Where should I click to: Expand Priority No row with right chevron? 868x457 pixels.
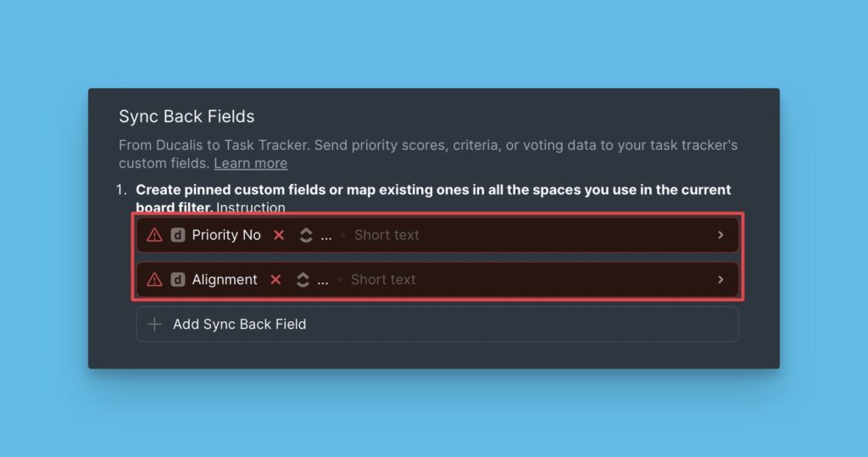[721, 235]
